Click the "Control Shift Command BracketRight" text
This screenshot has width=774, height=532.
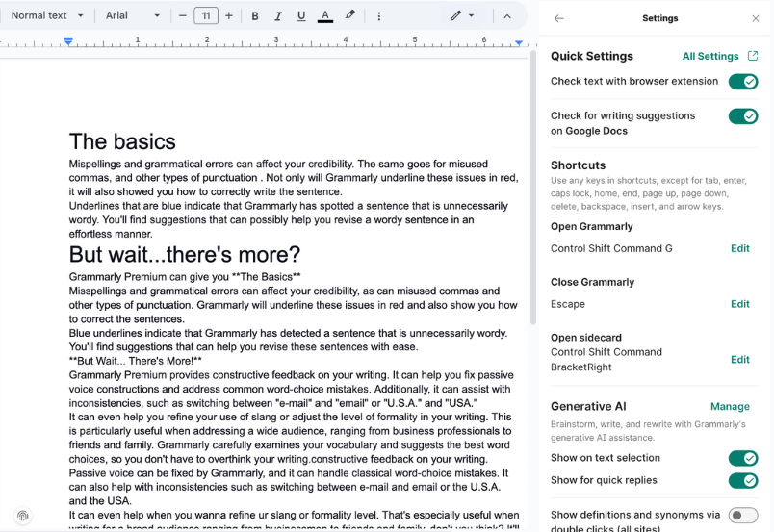coord(606,360)
